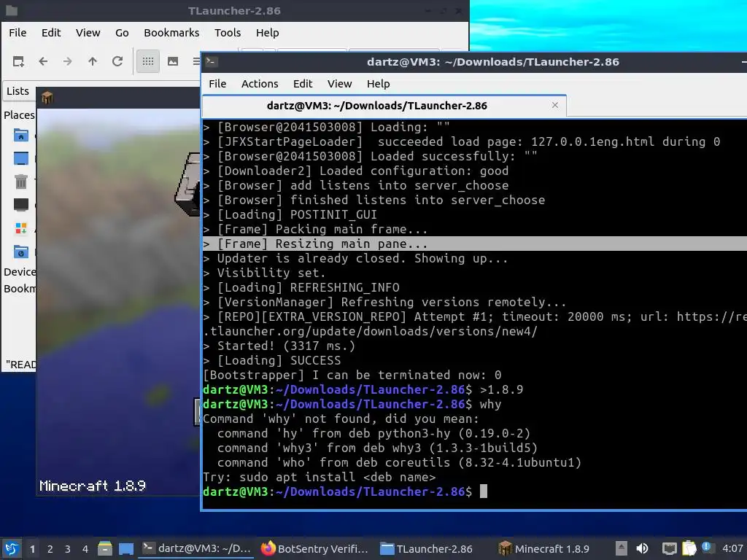
Task: Open File menu in terminal window
Action: coord(217,84)
